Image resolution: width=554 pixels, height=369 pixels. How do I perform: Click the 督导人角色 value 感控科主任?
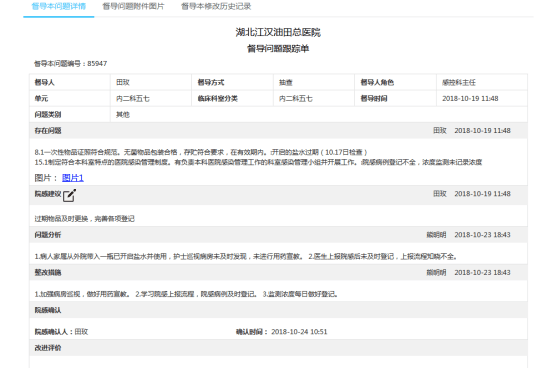(459, 82)
